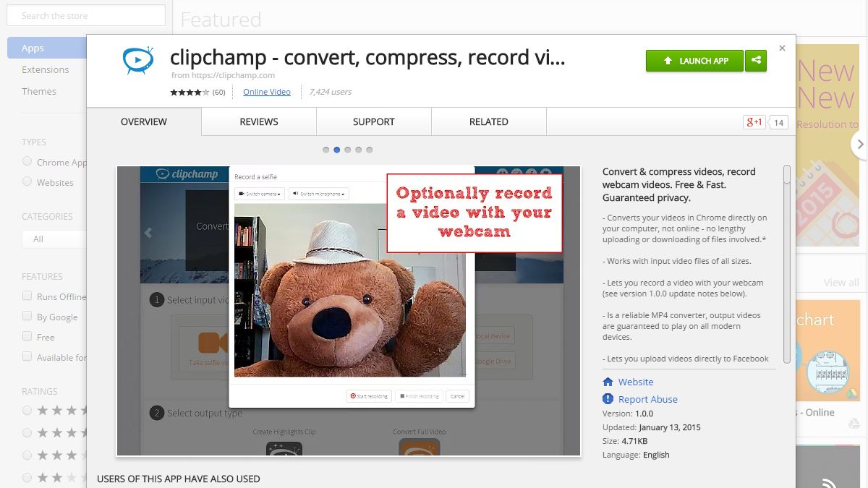Close the clipchamp app details dialog
The height and width of the screenshot is (488, 868).
coord(782,48)
